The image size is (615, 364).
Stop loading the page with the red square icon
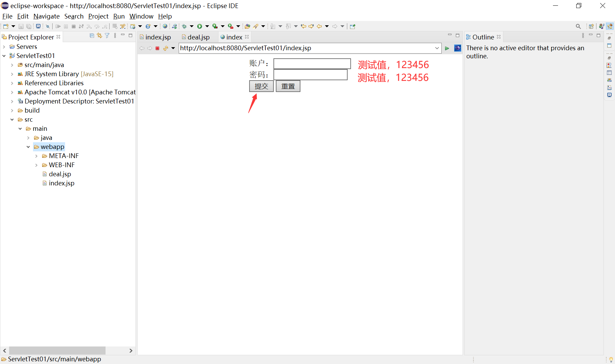157,48
